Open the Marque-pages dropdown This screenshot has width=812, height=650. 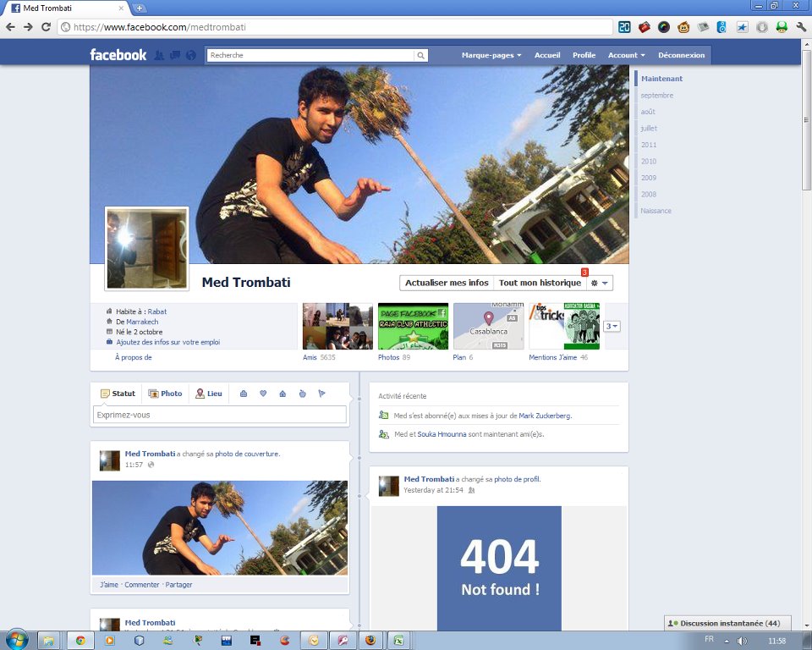click(x=489, y=55)
